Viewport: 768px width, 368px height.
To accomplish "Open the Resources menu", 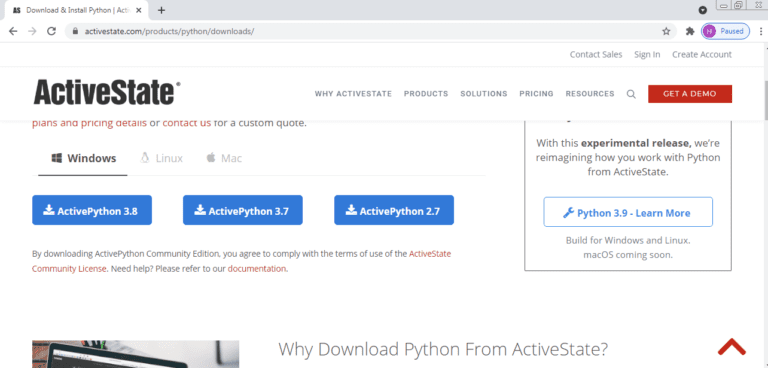I will [x=590, y=94].
